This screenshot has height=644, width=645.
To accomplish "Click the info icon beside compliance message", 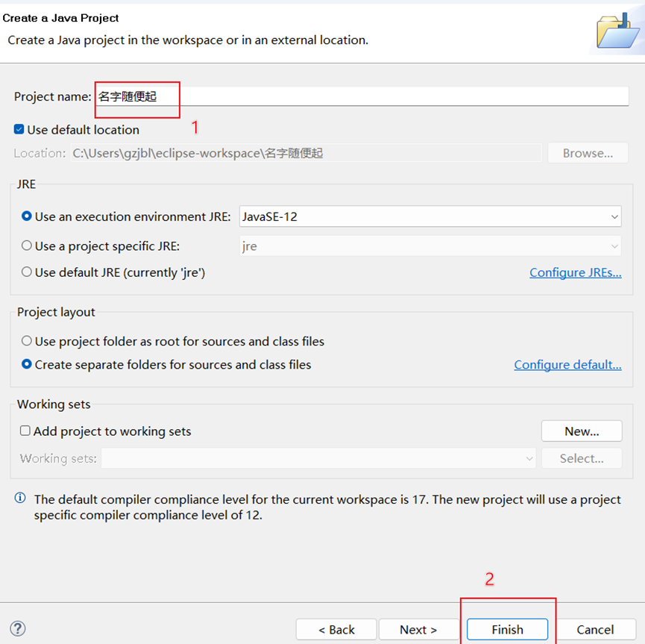I will pyautogui.click(x=19, y=498).
